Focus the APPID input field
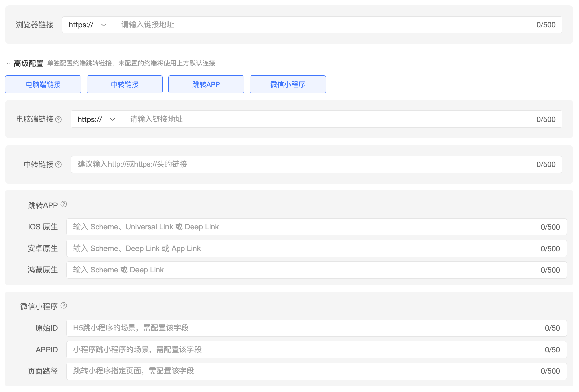The width and height of the screenshot is (579, 392). point(316,350)
